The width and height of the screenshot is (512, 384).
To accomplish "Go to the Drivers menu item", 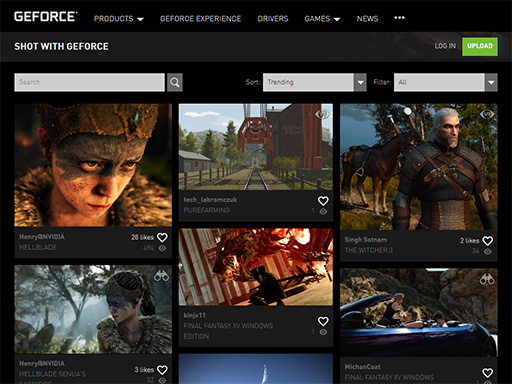I will (273, 19).
